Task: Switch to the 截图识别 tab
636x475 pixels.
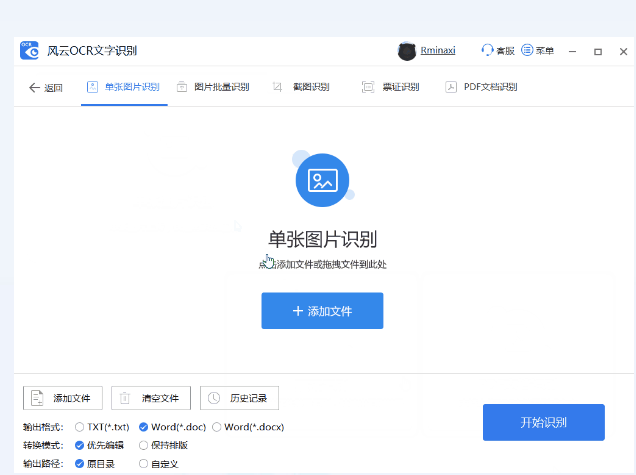Action: click(x=301, y=87)
